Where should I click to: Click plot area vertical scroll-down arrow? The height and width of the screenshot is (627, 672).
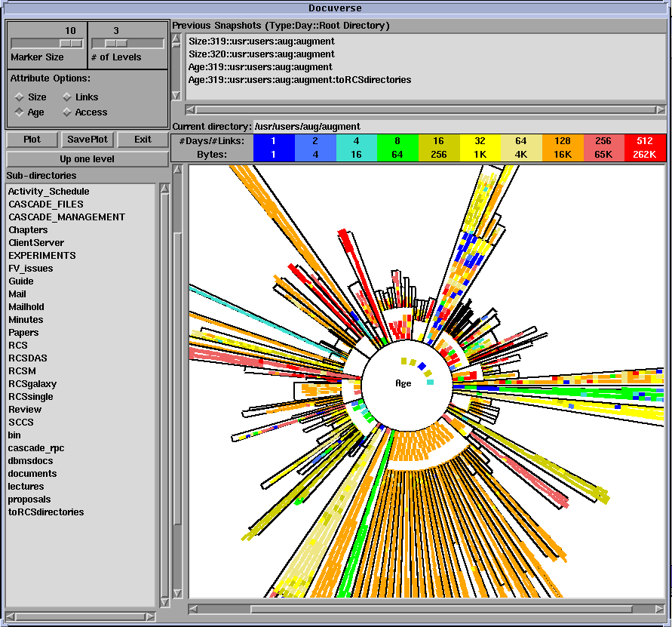pyautogui.click(x=177, y=593)
